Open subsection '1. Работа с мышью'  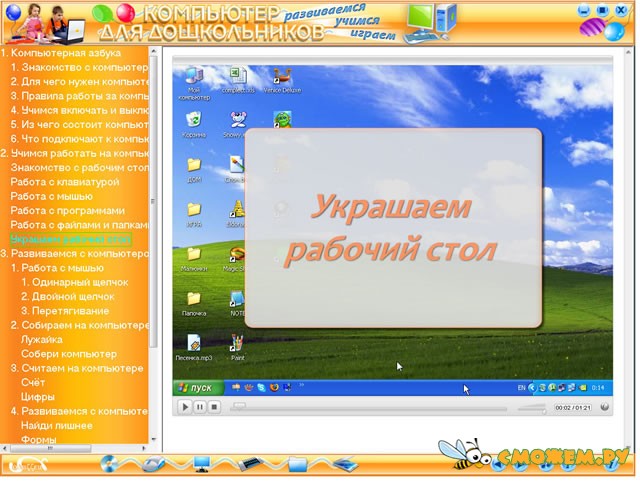(57, 268)
